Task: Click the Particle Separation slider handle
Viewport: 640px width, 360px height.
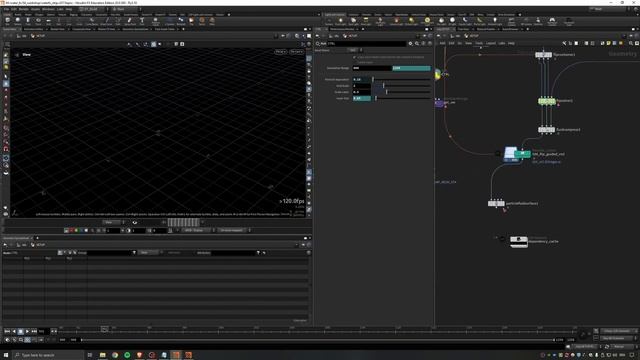Action: click(x=373, y=79)
